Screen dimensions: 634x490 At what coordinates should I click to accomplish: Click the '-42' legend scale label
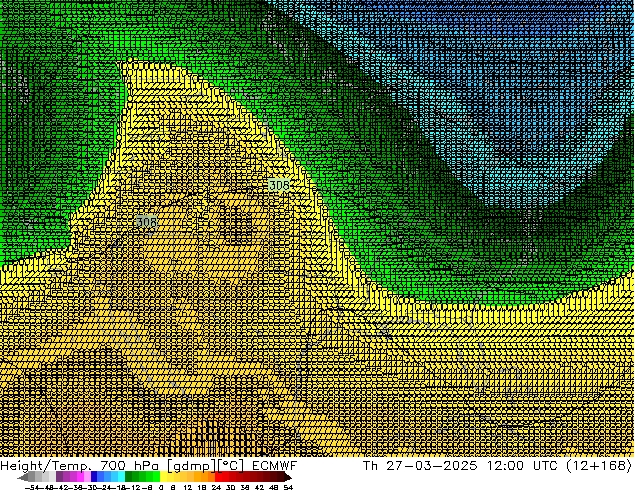63,488
